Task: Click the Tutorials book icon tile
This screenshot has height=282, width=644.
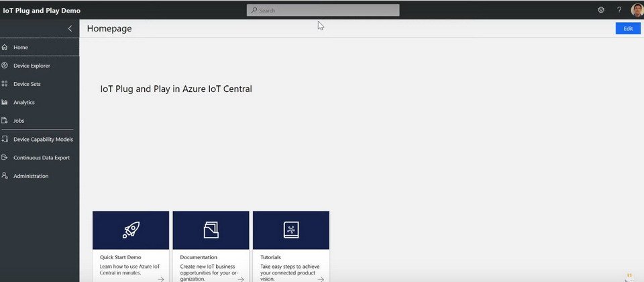Action: tap(291, 230)
